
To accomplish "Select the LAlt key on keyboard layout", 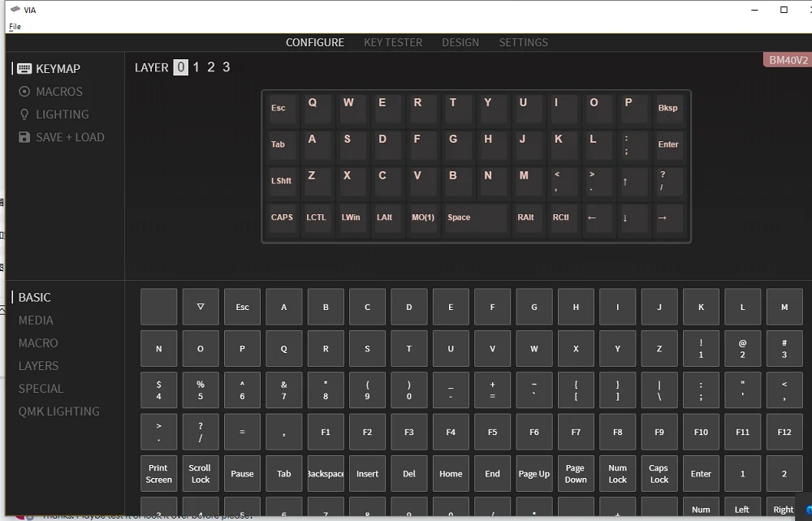I will coord(387,217).
